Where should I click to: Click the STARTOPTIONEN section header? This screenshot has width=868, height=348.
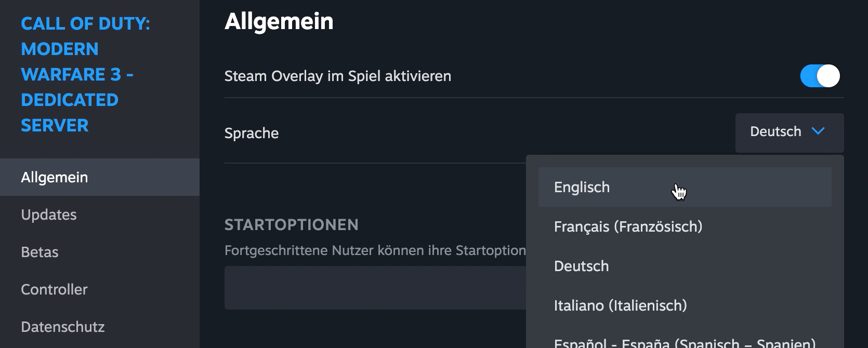[x=291, y=225]
